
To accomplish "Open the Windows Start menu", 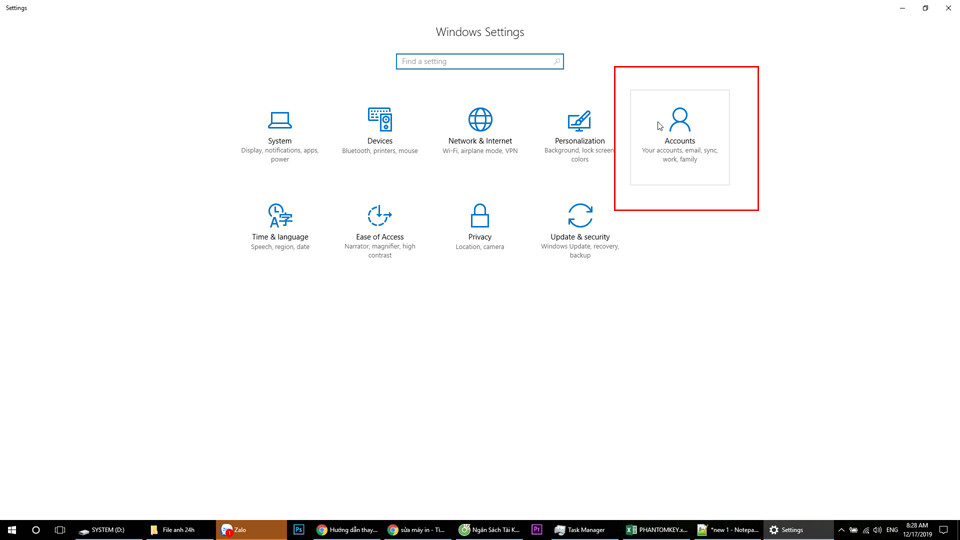I will click(x=12, y=530).
